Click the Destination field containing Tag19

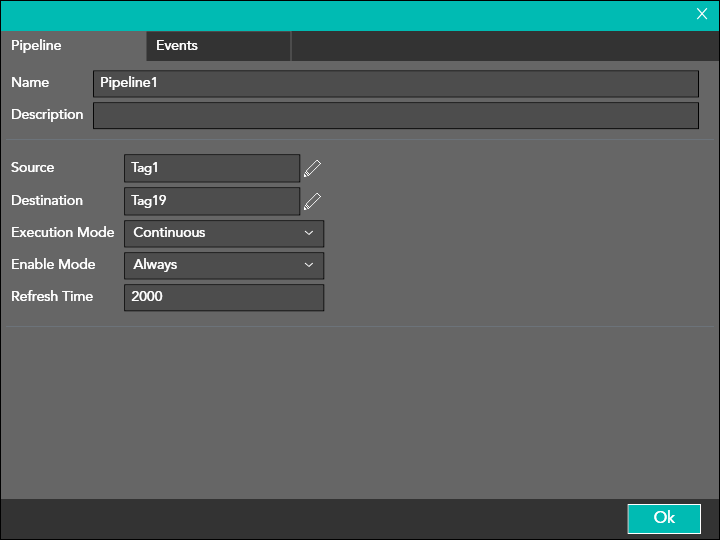click(x=211, y=201)
